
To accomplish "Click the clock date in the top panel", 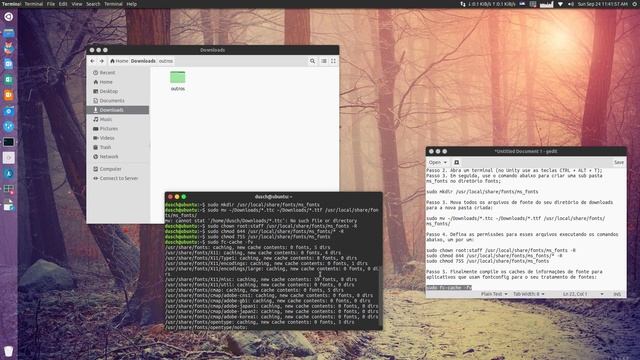I will pyautogui.click(x=602, y=4).
